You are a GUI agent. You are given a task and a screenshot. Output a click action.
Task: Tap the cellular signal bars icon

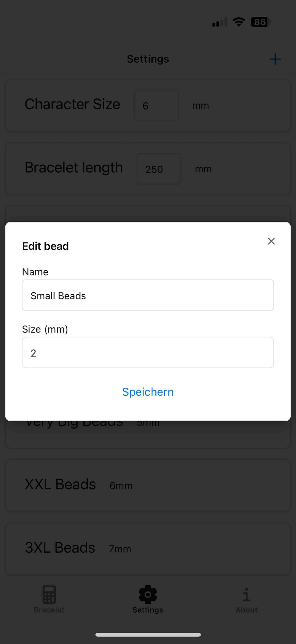(220, 22)
